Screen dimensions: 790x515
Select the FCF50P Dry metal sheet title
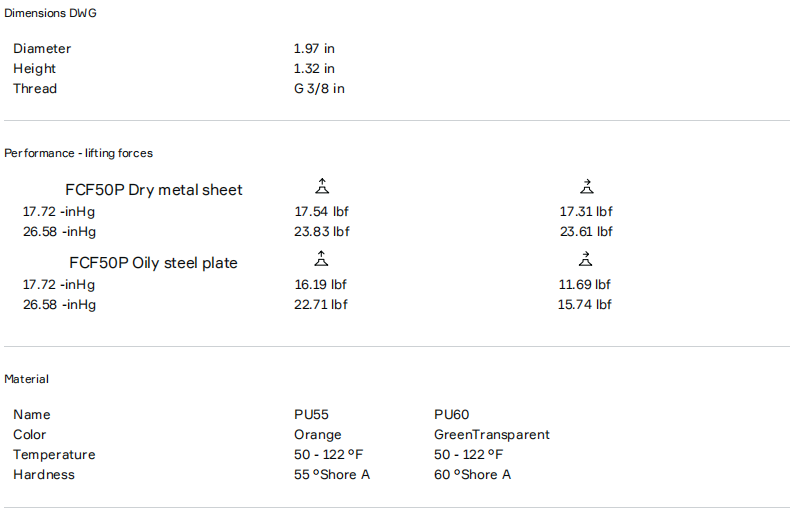point(154,190)
